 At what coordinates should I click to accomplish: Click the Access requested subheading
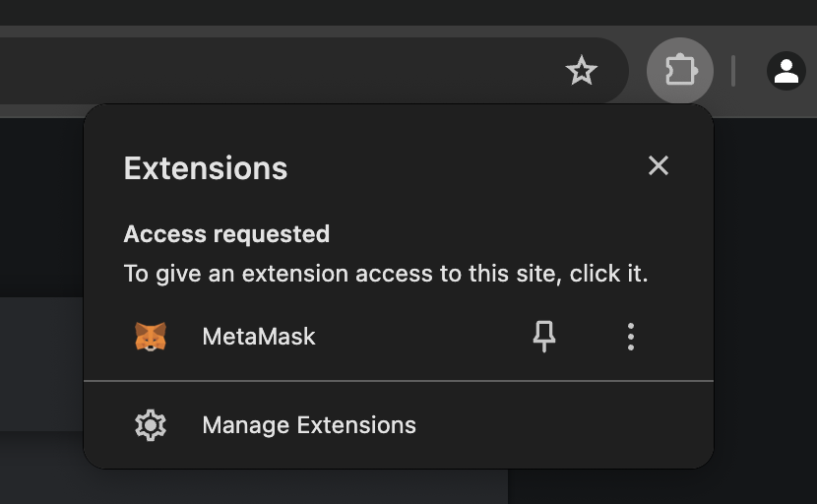click(226, 234)
